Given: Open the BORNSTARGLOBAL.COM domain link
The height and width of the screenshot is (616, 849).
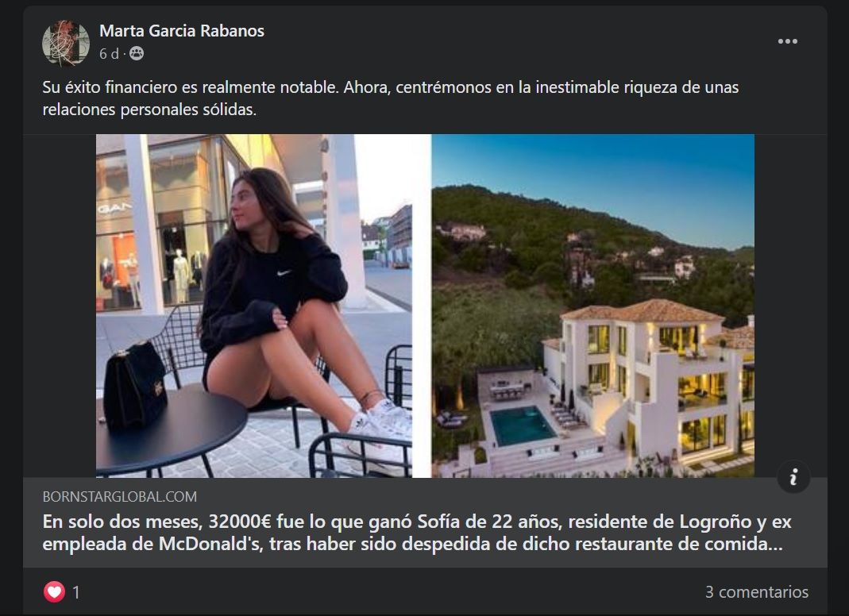Looking at the screenshot, I should pyautogui.click(x=120, y=496).
